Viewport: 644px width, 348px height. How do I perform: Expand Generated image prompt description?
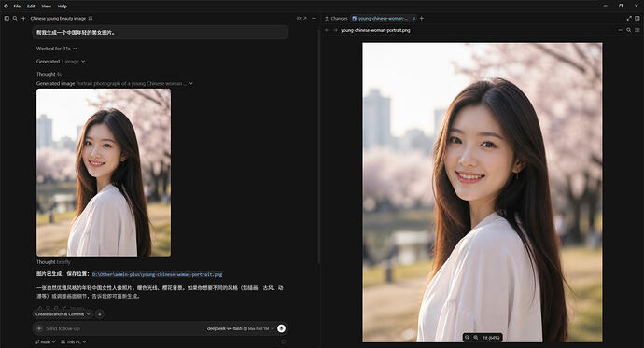(x=114, y=83)
